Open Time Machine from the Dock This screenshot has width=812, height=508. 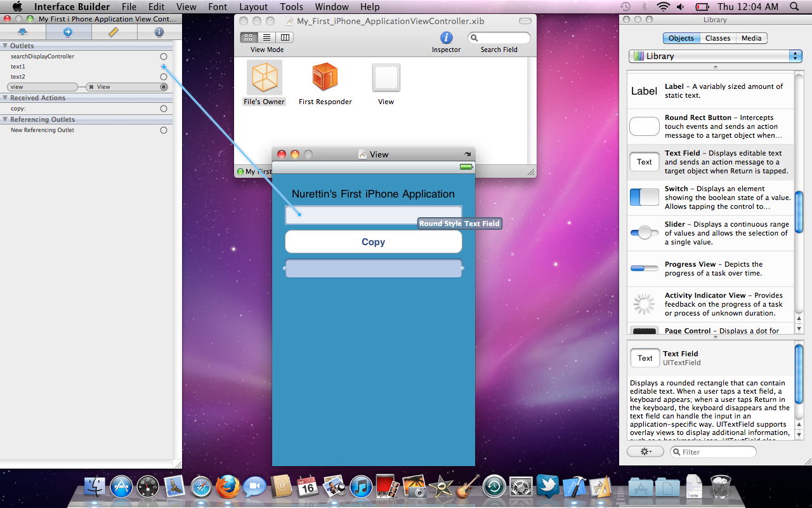point(494,487)
